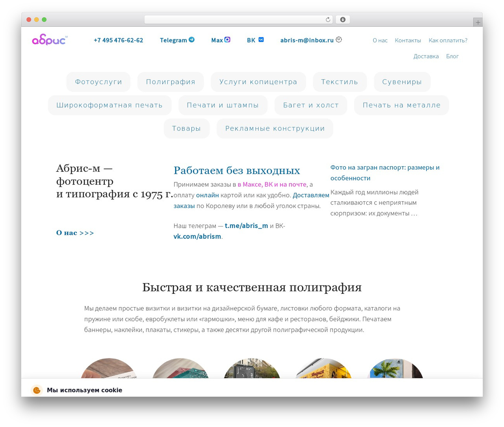Open the Товары category
This screenshot has width=504, height=427.
tap(187, 128)
